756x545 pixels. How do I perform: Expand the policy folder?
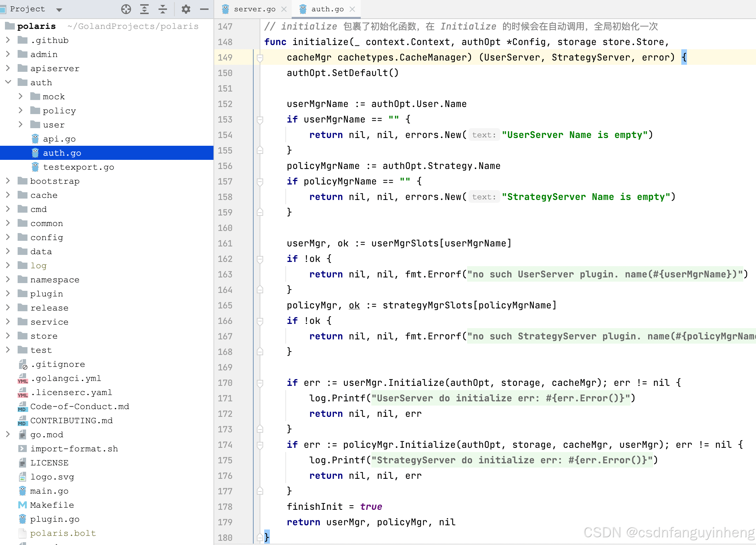(x=20, y=111)
